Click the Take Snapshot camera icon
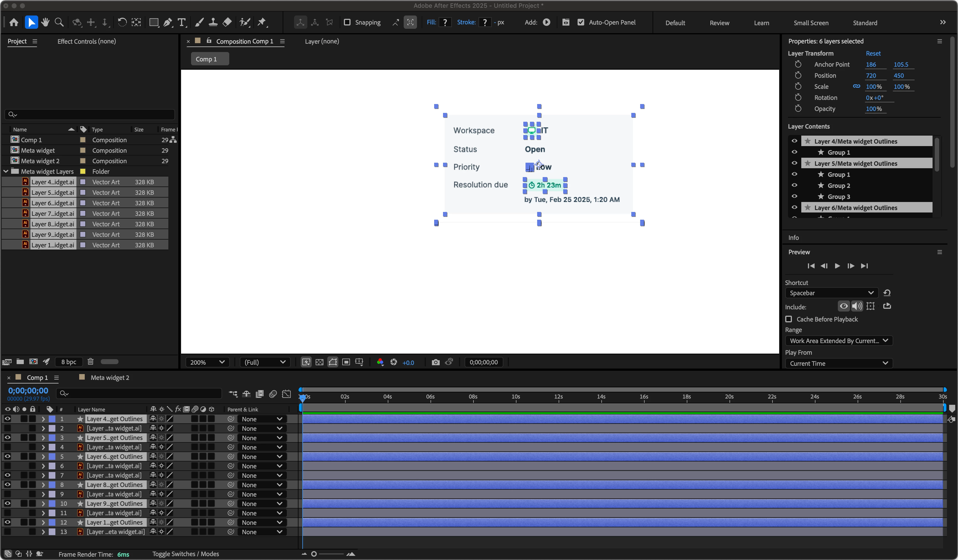The width and height of the screenshot is (958, 560). click(x=436, y=362)
